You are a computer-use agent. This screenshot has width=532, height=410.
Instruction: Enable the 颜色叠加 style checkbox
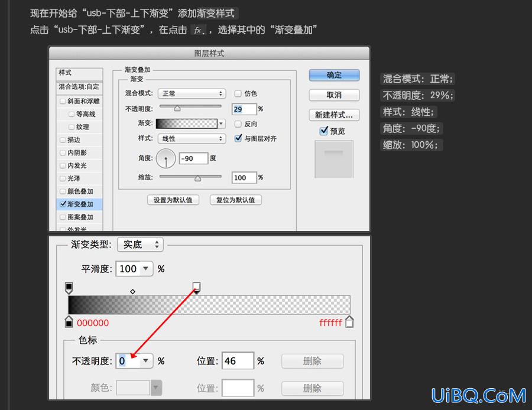[x=63, y=191]
